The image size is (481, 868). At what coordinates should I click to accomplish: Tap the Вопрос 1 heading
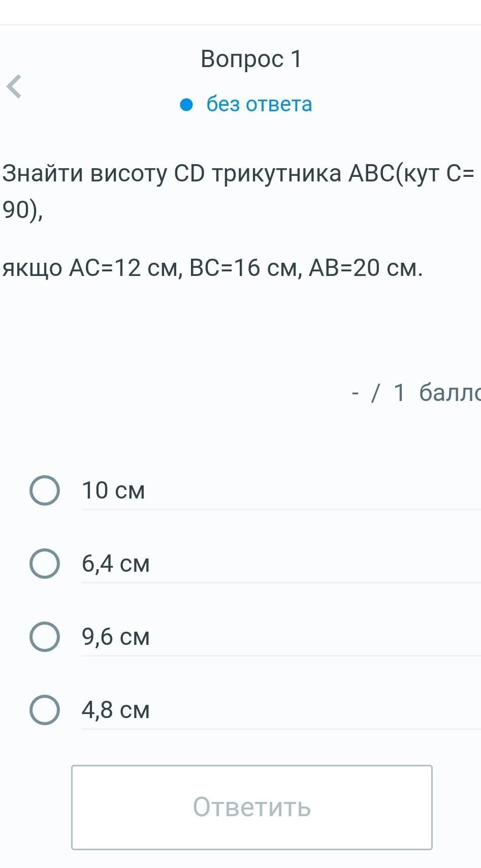tap(251, 58)
